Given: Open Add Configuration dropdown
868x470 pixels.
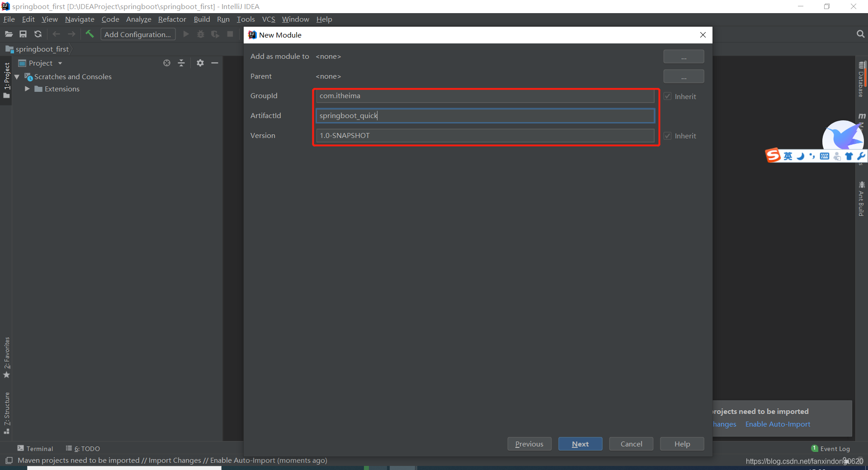Looking at the screenshot, I should click(x=138, y=34).
